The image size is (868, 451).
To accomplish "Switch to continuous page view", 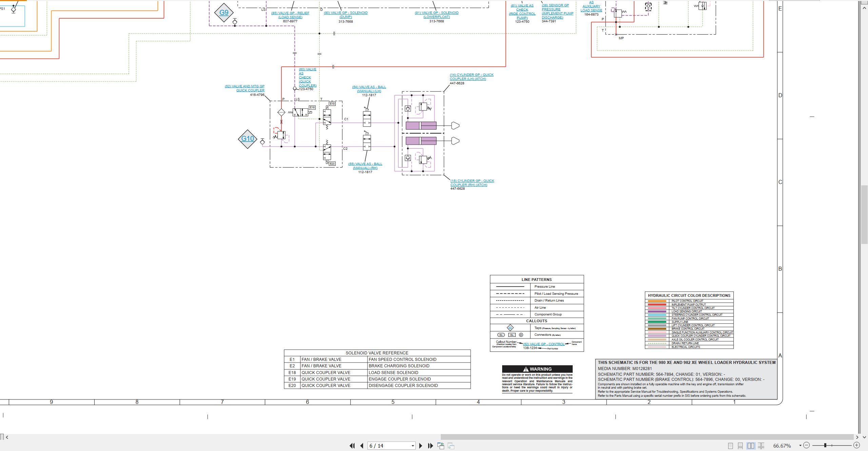I will coord(741,446).
